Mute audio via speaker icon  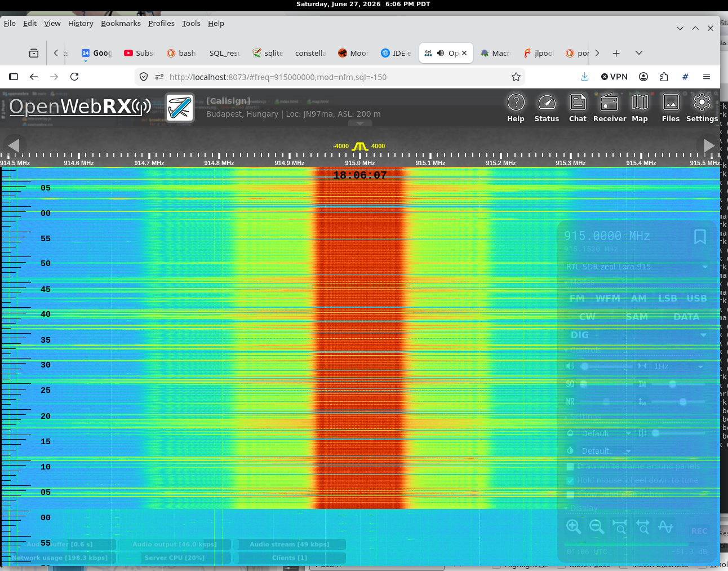(x=570, y=366)
